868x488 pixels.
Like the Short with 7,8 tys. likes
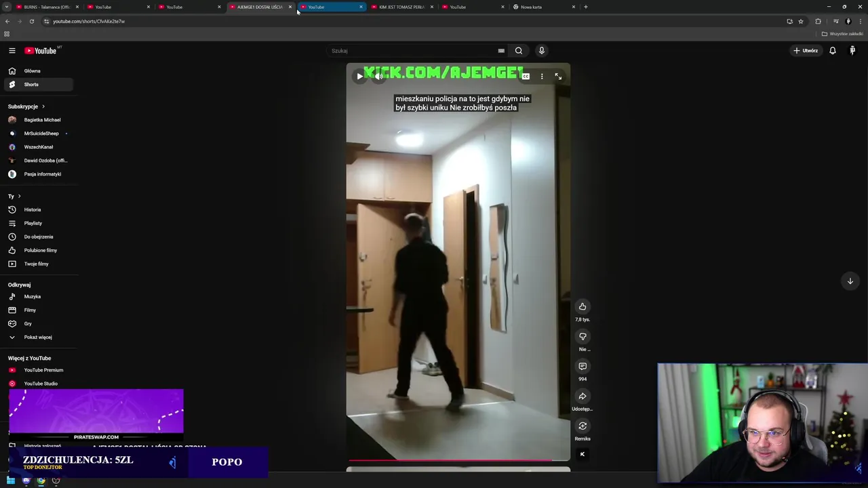click(x=583, y=307)
